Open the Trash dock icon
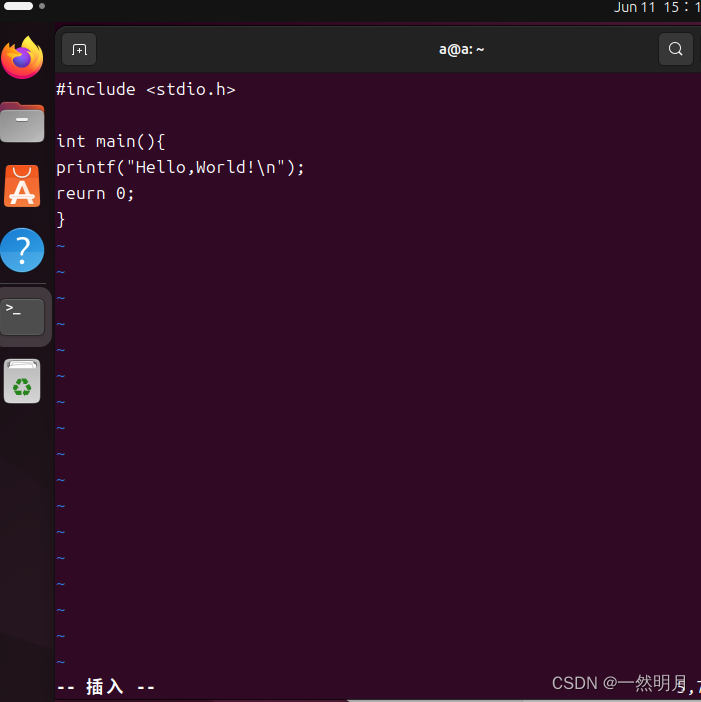Screen dimensions: 701x702 22,381
